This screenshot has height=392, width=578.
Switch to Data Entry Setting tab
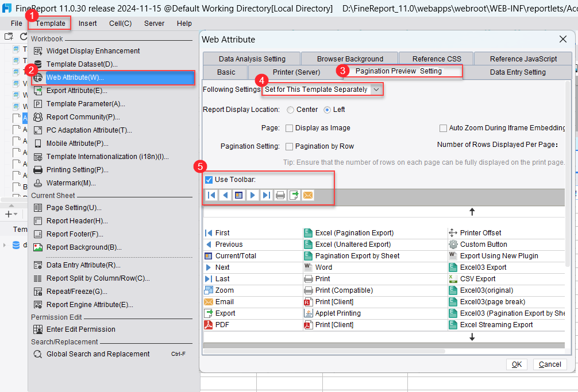click(x=518, y=72)
